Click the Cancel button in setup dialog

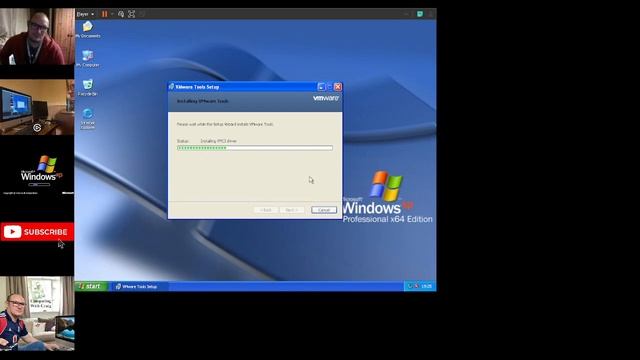(324, 210)
